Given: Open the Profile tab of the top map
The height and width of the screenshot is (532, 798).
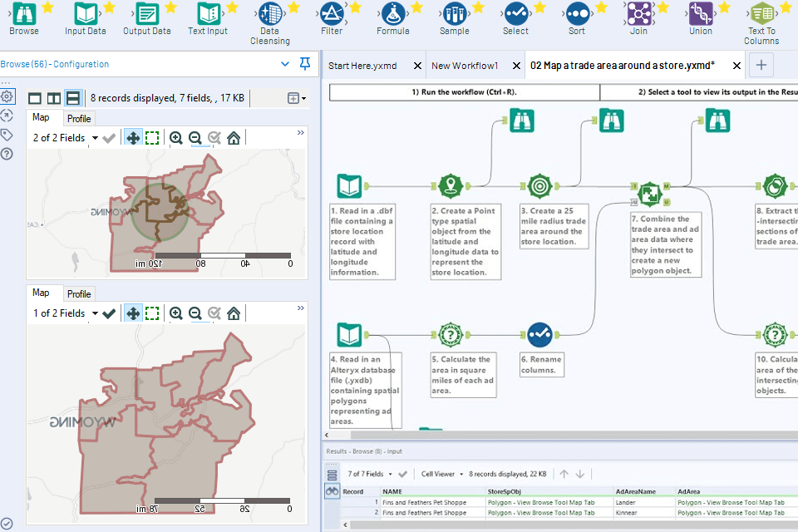Looking at the screenshot, I should [79, 119].
